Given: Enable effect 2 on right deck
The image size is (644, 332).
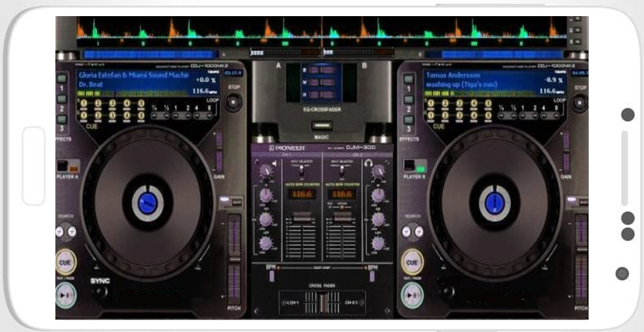Looking at the screenshot, I should pos(408,99).
